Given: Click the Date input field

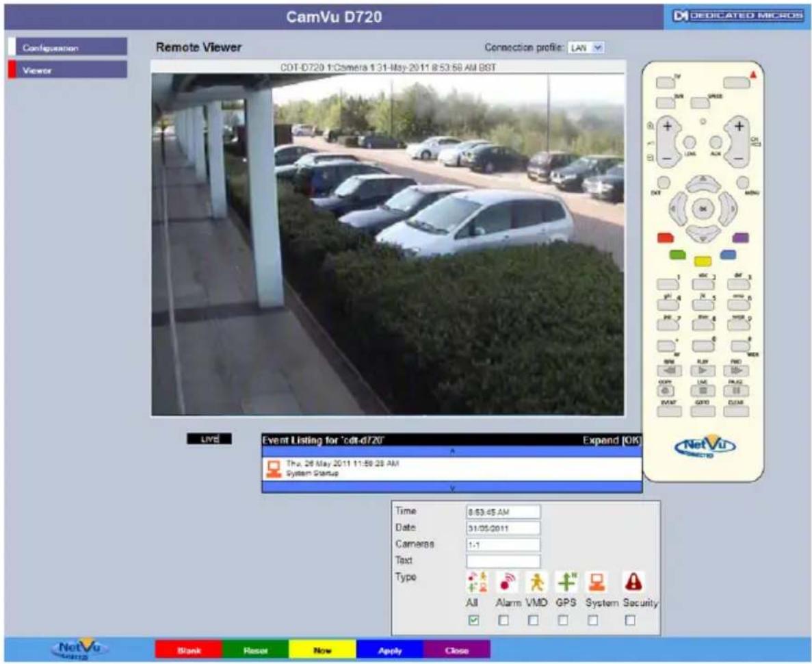Looking at the screenshot, I should coord(503,528).
